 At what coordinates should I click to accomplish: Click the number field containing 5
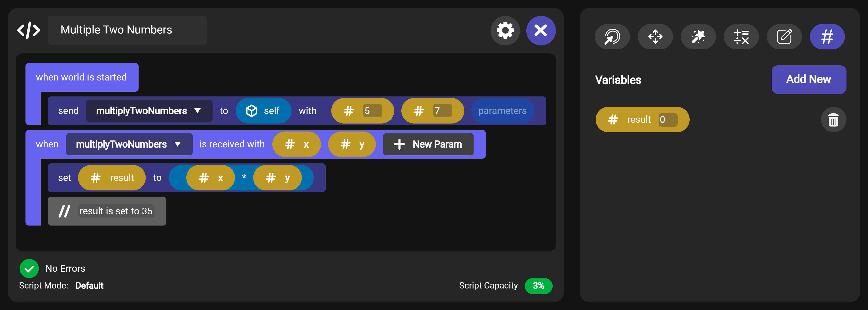click(372, 111)
